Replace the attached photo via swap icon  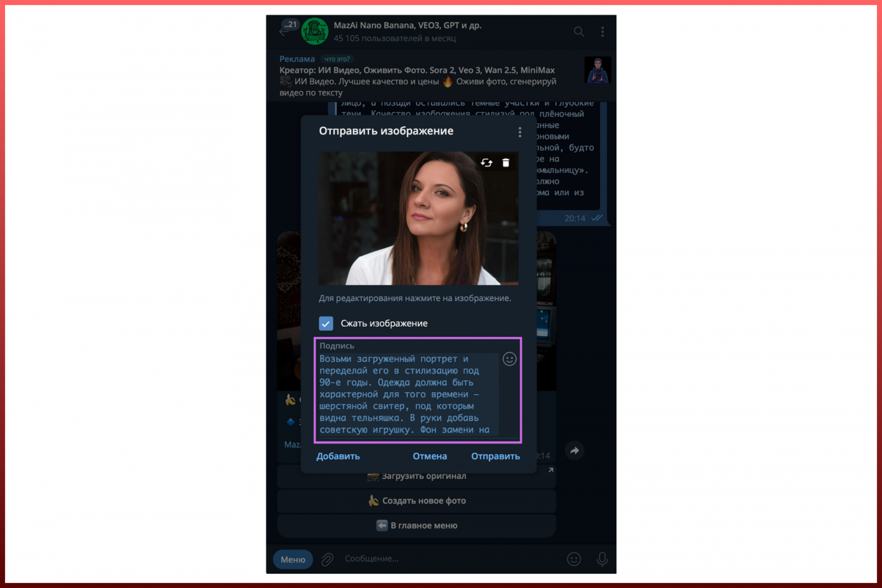[486, 163]
